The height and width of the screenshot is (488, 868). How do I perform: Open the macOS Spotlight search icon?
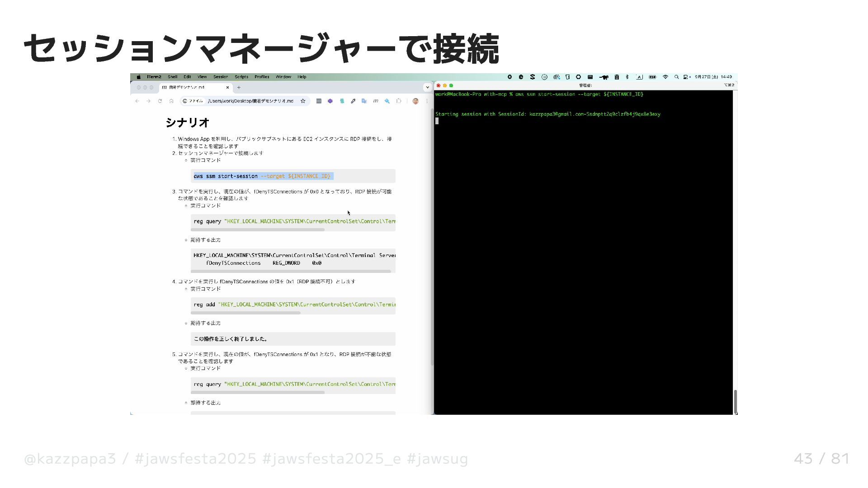676,77
